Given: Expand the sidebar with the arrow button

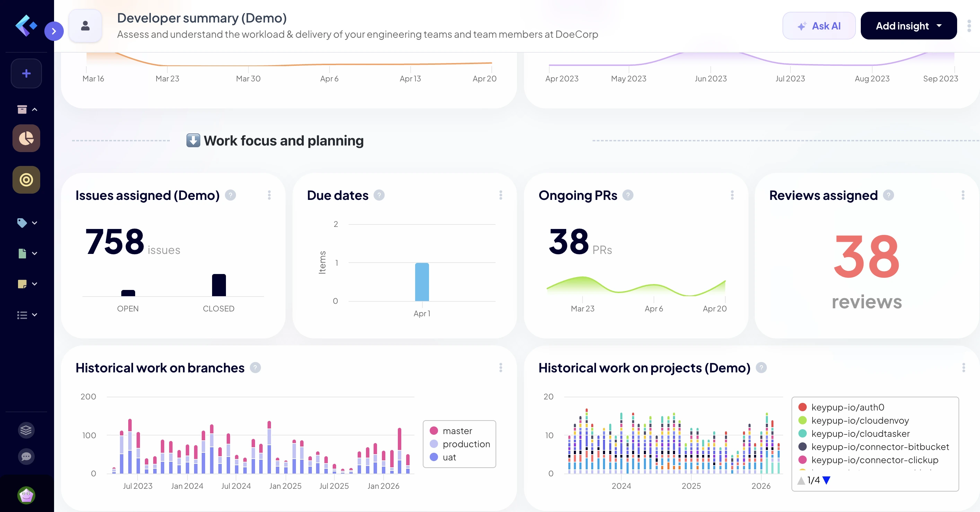Looking at the screenshot, I should pyautogui.click(x=54, y=31).
